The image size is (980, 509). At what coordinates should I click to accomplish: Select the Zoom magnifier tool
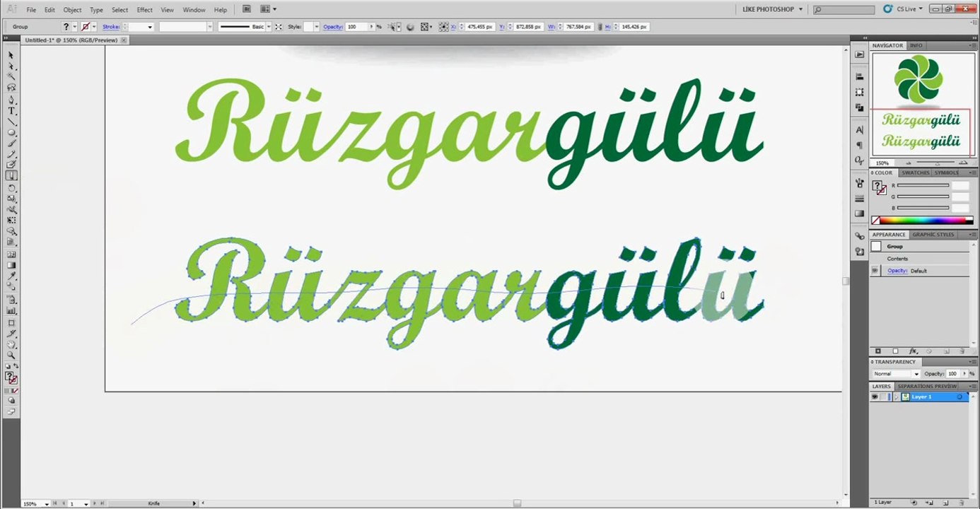(x=11, y=356)
